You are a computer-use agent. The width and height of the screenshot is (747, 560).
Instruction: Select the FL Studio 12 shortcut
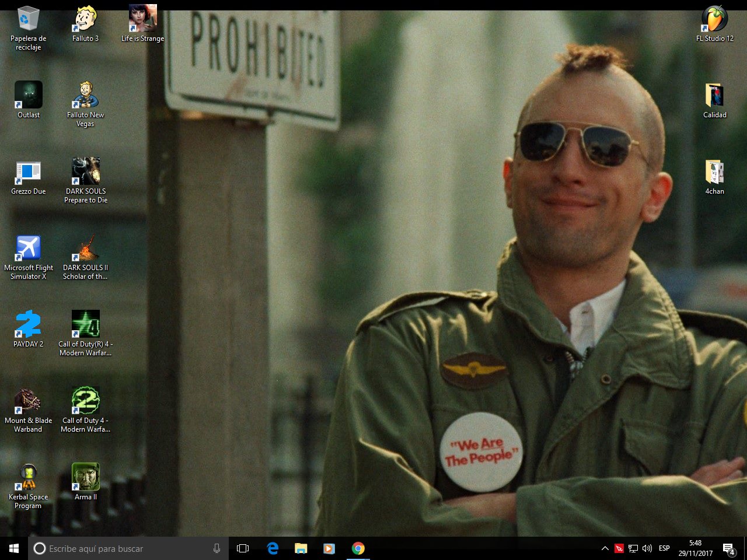714,23
